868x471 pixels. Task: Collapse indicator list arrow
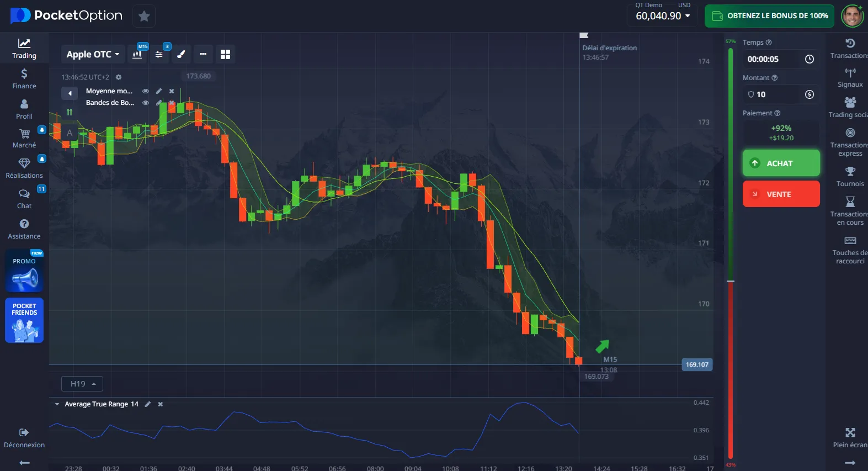(70, 93)
